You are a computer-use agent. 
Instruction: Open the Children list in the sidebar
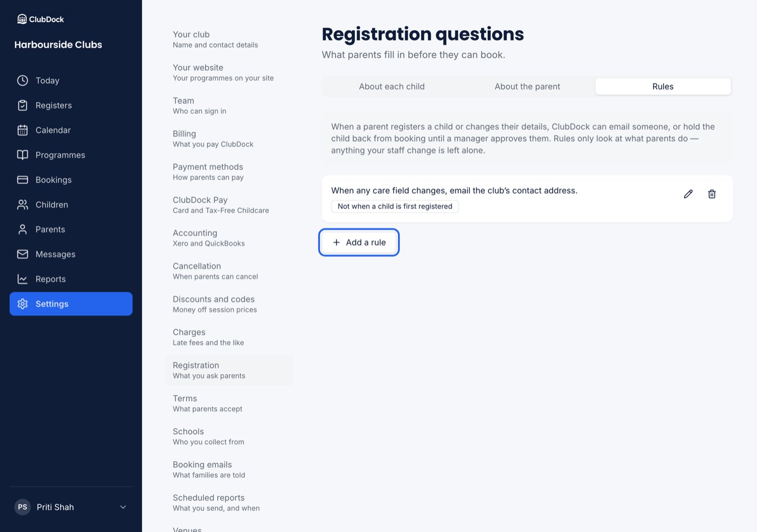click(71, 205)
